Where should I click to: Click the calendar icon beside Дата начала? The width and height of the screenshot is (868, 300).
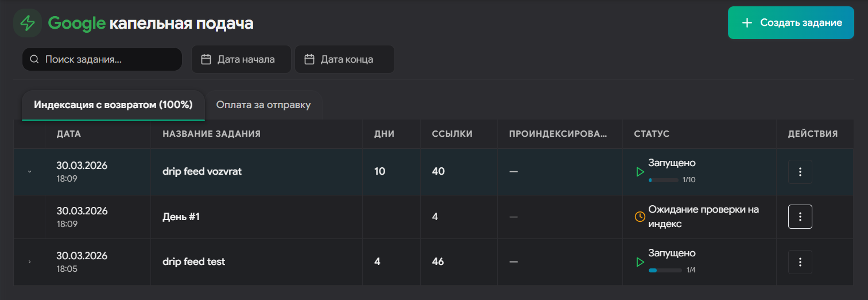(206, 59)
